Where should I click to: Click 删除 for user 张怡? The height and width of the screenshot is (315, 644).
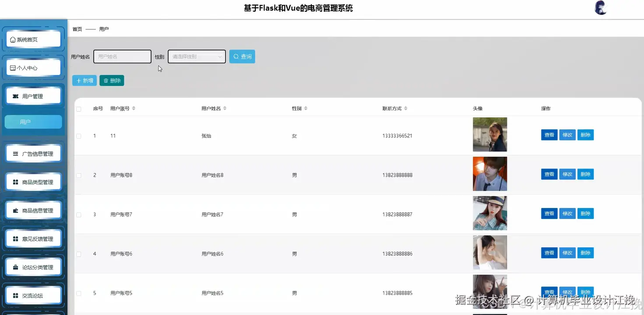pos(585,135)
